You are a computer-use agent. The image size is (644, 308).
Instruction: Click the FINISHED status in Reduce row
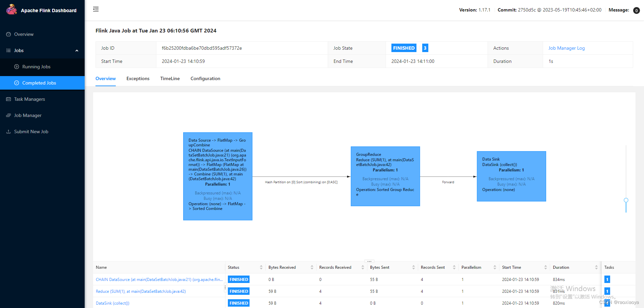pyautogui.click(x=239, y=291)
